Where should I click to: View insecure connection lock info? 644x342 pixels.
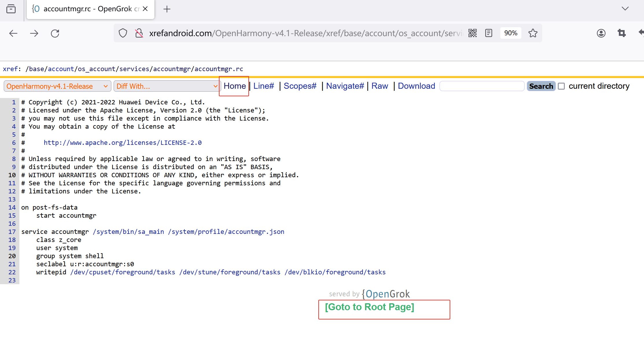(x=139, y=33)
